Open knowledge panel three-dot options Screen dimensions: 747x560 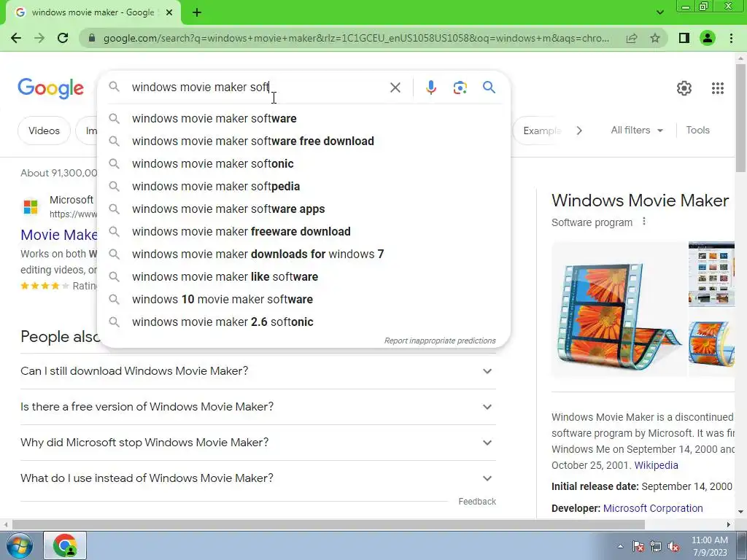click(644, 222)
